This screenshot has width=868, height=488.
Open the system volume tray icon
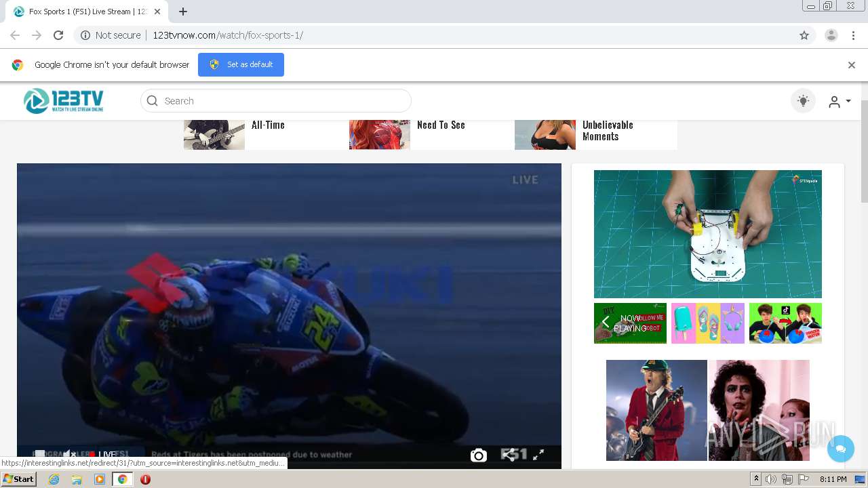point(771,479)
